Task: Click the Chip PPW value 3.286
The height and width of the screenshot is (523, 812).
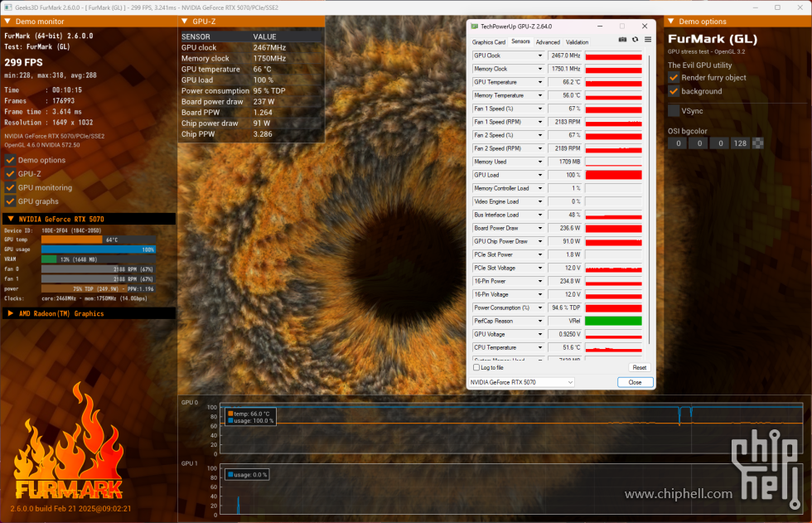Action: [263, 134]
